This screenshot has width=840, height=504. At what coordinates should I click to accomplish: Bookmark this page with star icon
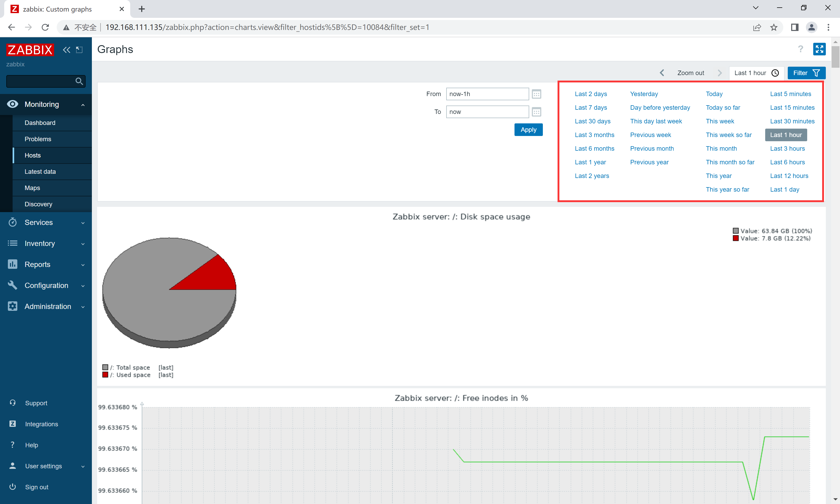774,27
